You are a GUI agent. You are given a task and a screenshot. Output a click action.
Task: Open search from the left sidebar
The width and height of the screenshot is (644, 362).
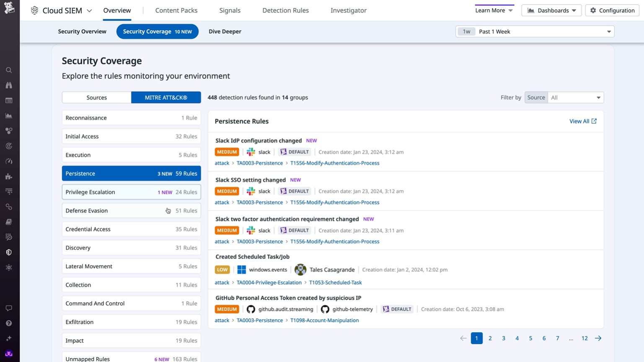(8, 70)
